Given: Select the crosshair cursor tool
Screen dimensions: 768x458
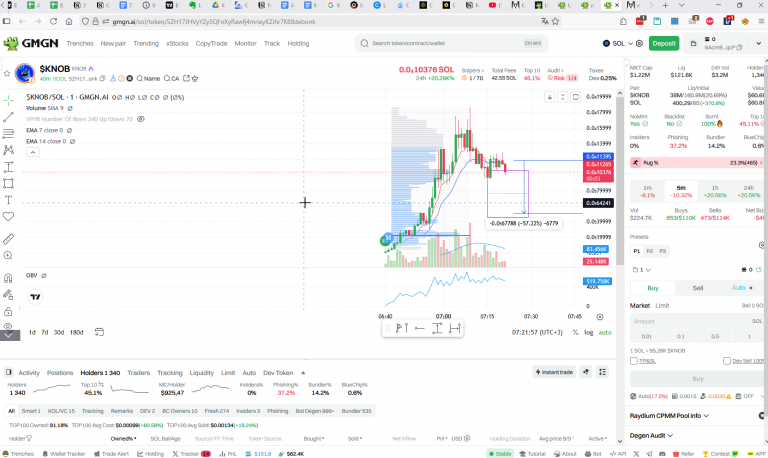Looking at the screenshot, I should pyautogui.click(x=8, y=100).
